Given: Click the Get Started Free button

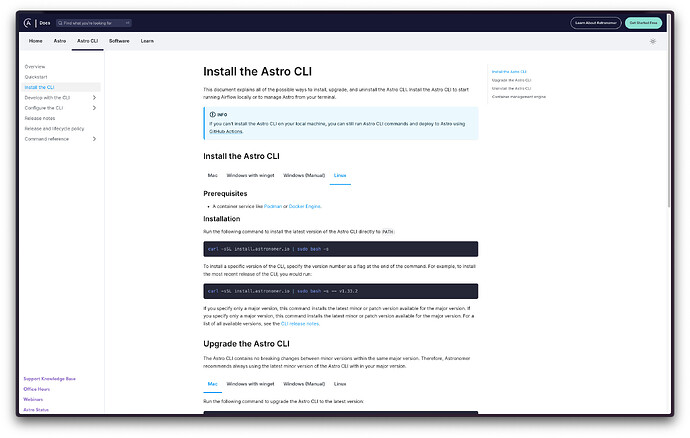Looking at the screenshot, I should (643, 23).
